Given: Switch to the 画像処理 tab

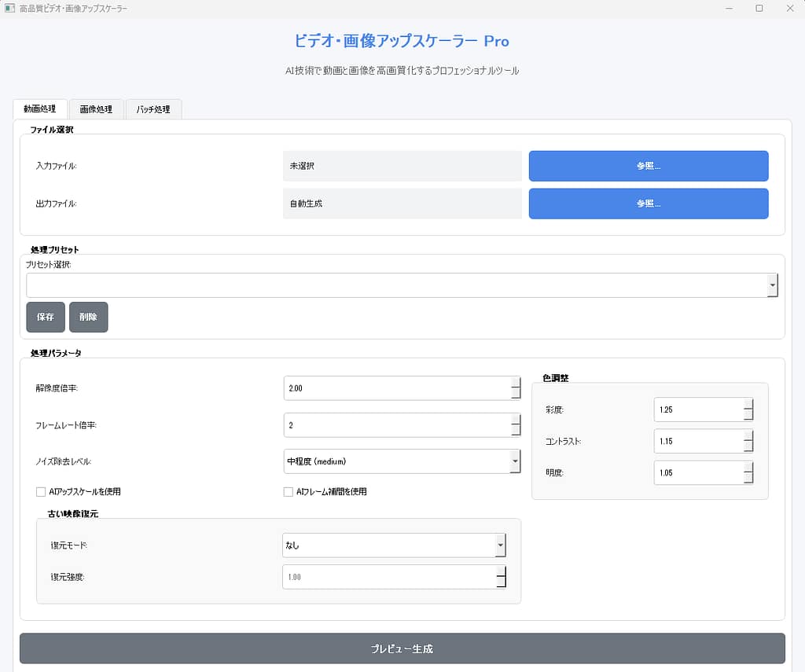Looking at the screenshot, I should [x=95, y=109].
